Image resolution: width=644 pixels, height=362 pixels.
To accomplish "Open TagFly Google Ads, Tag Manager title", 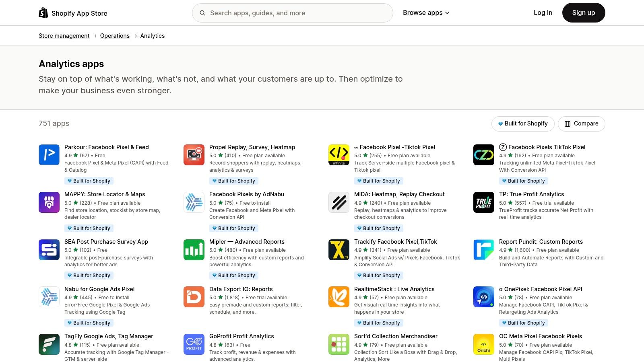I will click(x=109, y=336).
